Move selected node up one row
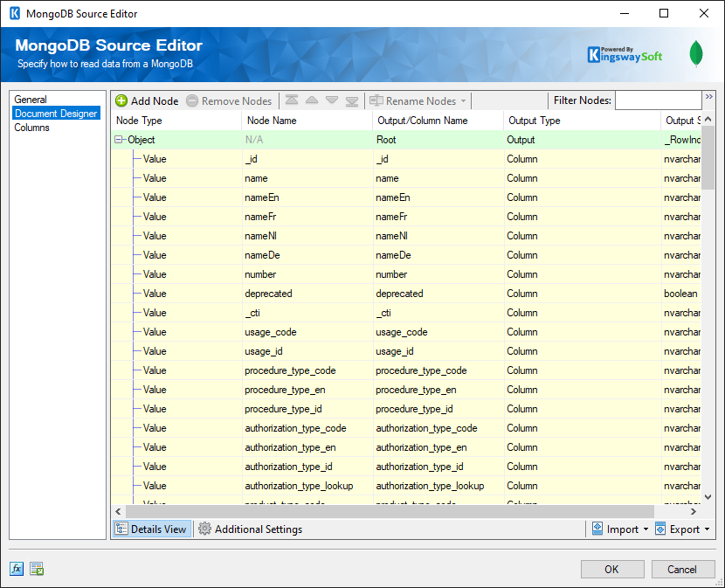 click(312, 100)
